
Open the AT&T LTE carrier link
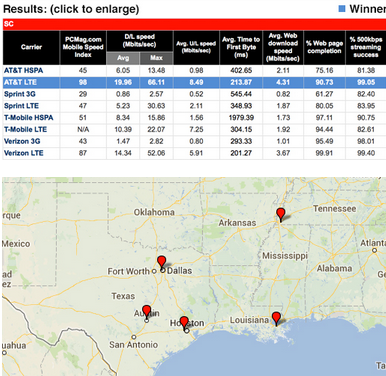pyautogui.click(x=20, y=82)
